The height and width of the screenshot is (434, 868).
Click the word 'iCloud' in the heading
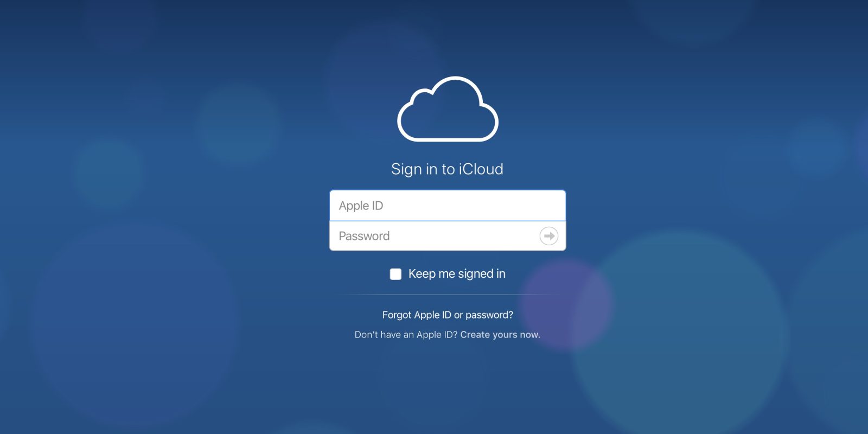[x=481, y=169]
